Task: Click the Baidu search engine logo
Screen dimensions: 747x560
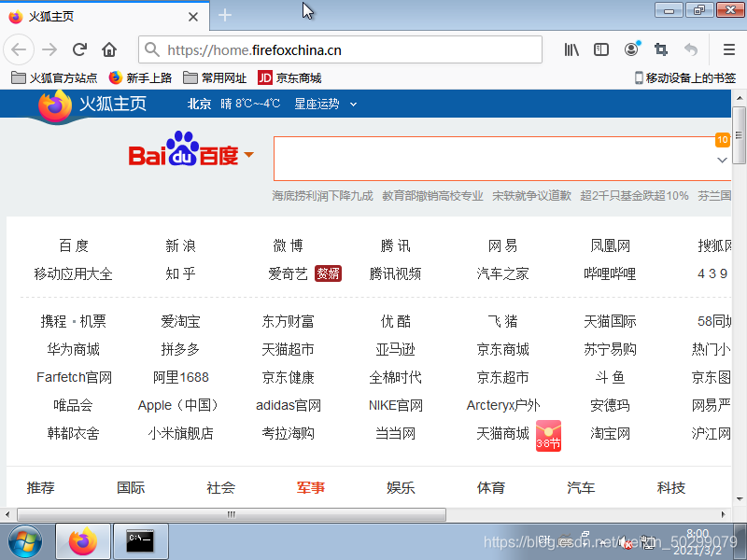Action: pos(183,149)
